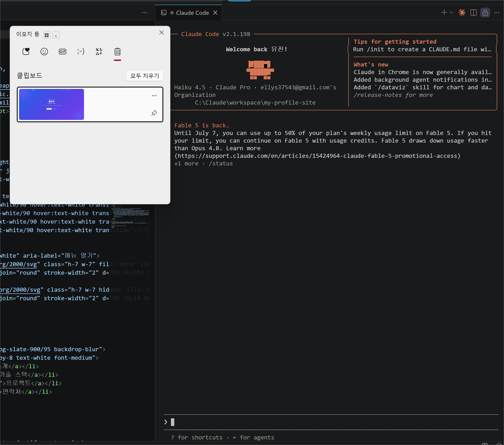This screenshot has height=445, width=504.
Task: Switch to the Emoji smiley face tab
Action: (x=44, y=51)
